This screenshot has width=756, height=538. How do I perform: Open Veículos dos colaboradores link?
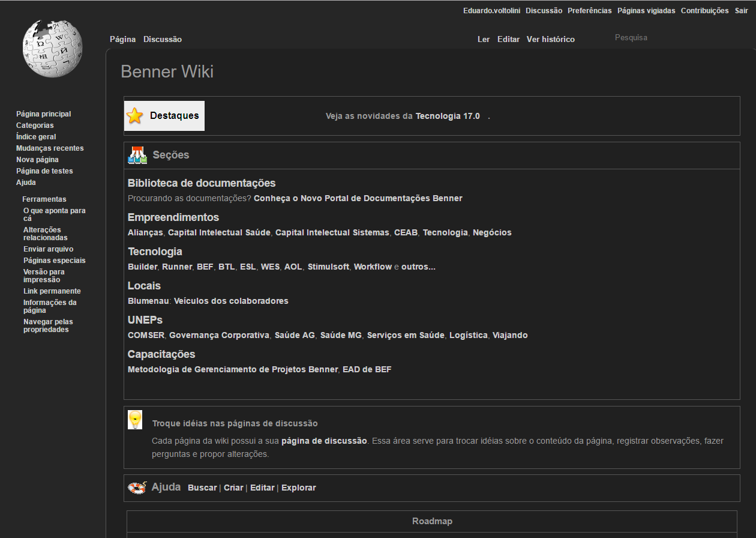[x=231, y=301]
